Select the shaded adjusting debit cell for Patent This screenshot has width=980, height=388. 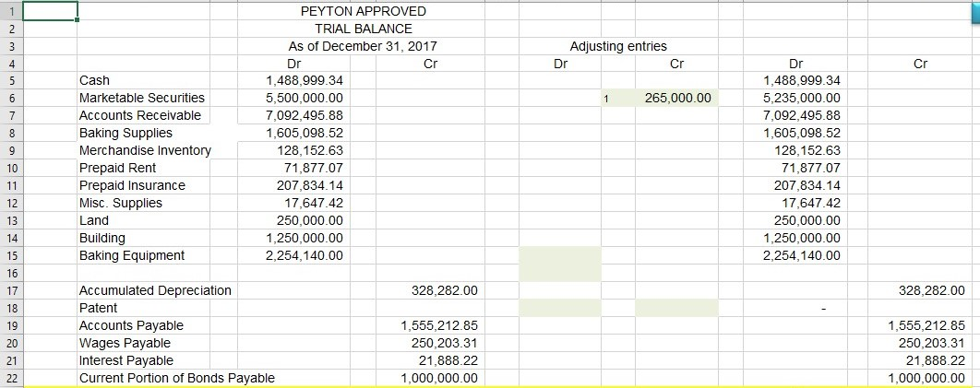click(x=560, y=308)
